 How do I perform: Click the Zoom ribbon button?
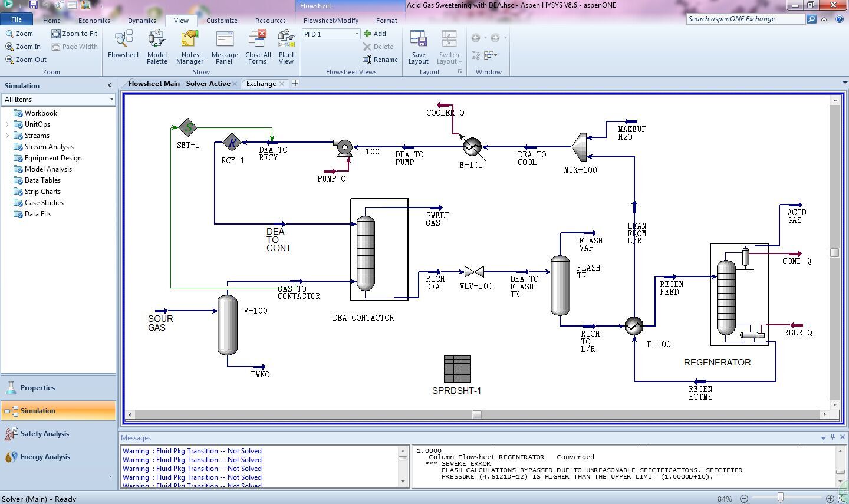(19, 34)
